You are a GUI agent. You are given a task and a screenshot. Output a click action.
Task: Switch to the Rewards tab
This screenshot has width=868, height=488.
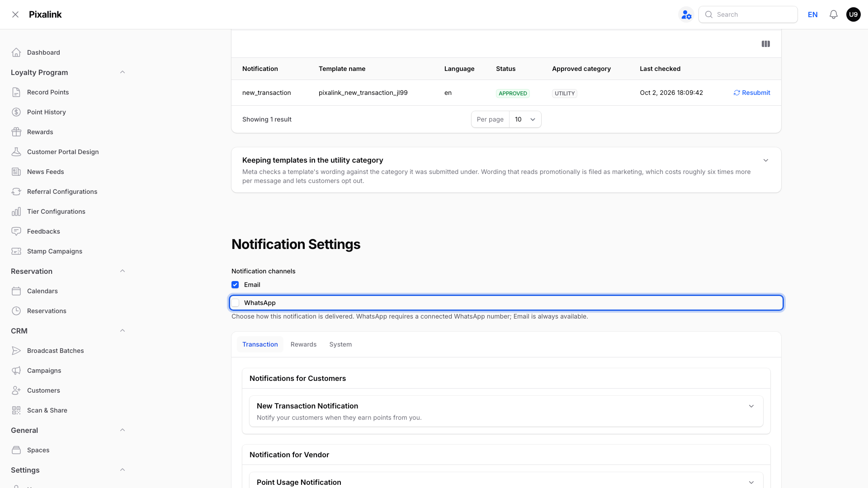(x=303, y=344)
